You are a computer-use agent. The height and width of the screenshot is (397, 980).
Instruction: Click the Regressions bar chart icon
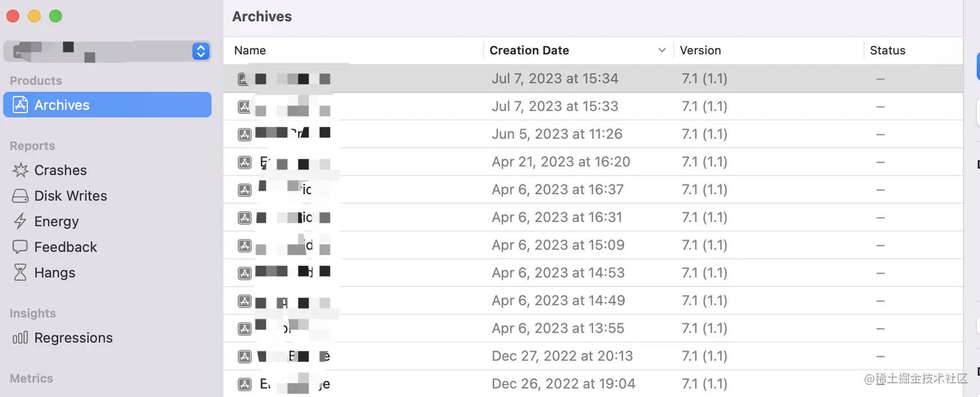tap(21, 338)
